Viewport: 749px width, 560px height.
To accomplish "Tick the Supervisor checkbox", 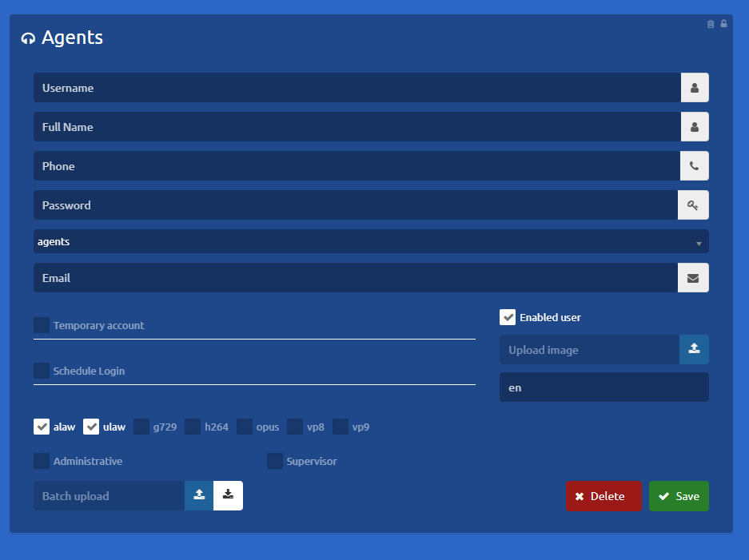I will click(274, 461).
